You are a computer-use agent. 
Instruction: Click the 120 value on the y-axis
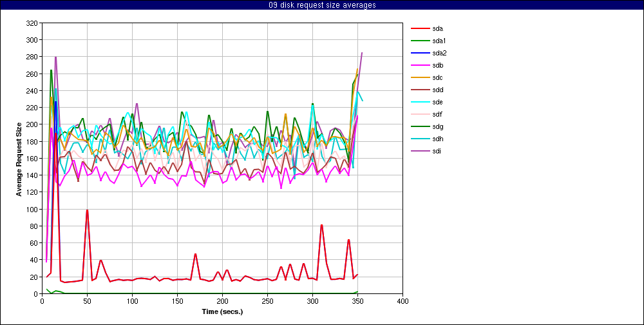tap(32, 192)
